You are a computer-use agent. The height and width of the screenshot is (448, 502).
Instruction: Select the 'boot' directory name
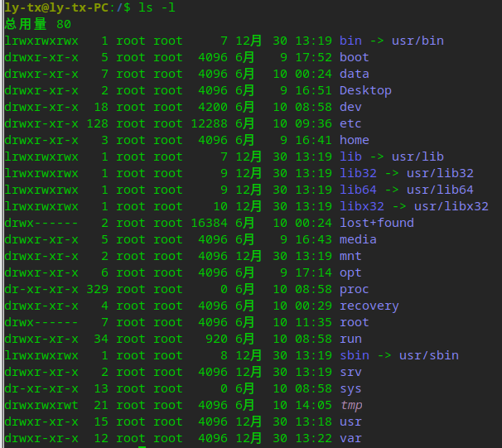[x=354, y=57]
